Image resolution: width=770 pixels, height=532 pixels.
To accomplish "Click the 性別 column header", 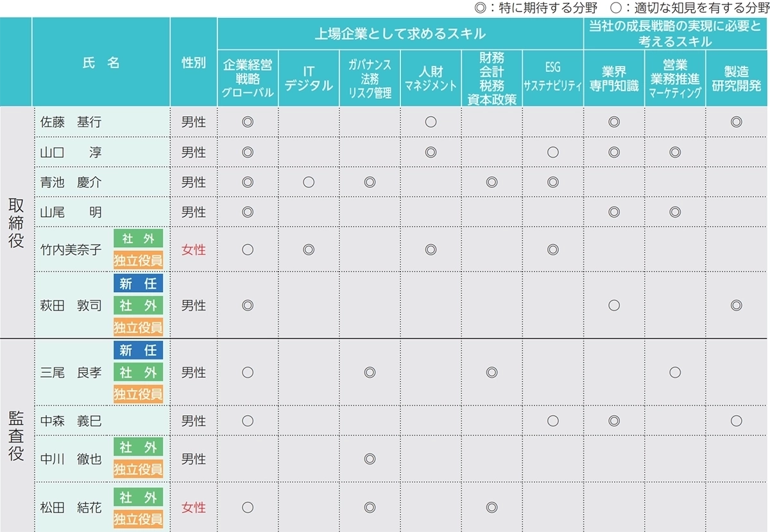I will pos(193,63).
